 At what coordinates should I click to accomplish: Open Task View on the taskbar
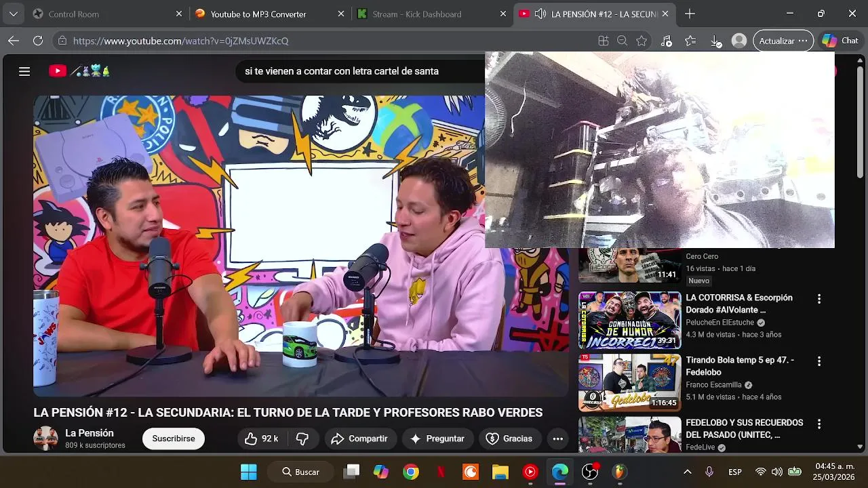click(351, 472)
